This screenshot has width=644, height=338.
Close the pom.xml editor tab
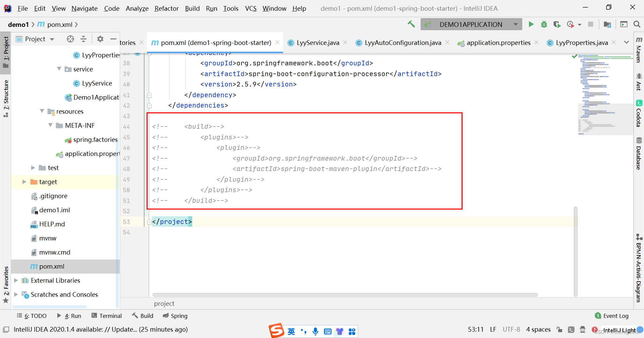(277, 42)
